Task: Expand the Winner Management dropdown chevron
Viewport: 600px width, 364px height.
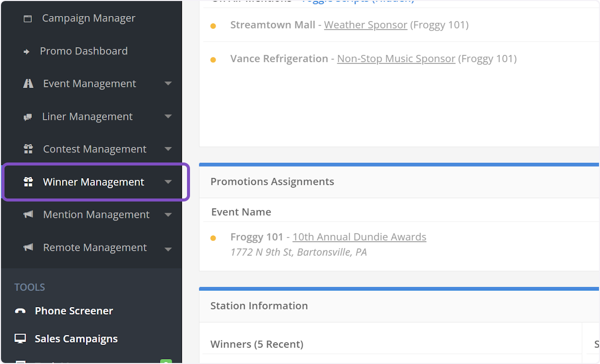Action: click(x=168, y=182)
